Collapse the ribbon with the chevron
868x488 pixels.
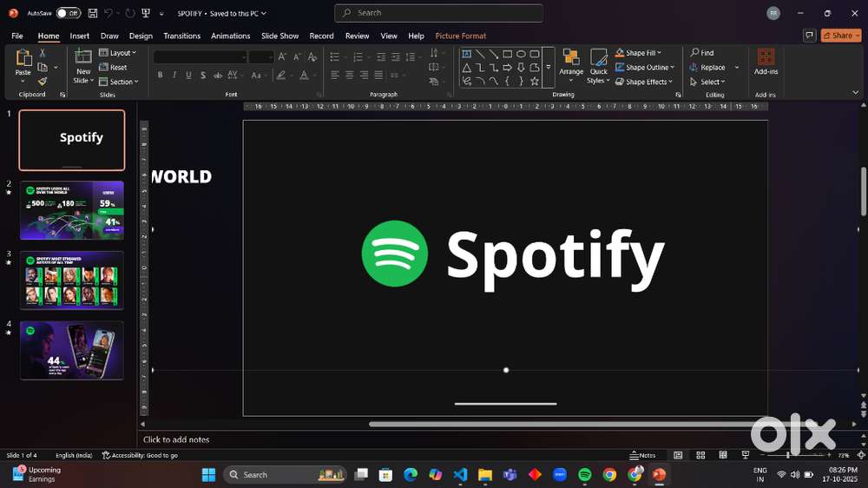(855, 93)
